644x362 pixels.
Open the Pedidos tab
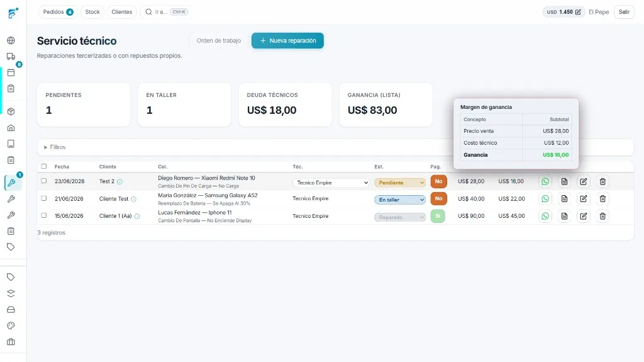click(x=58, y=12)
